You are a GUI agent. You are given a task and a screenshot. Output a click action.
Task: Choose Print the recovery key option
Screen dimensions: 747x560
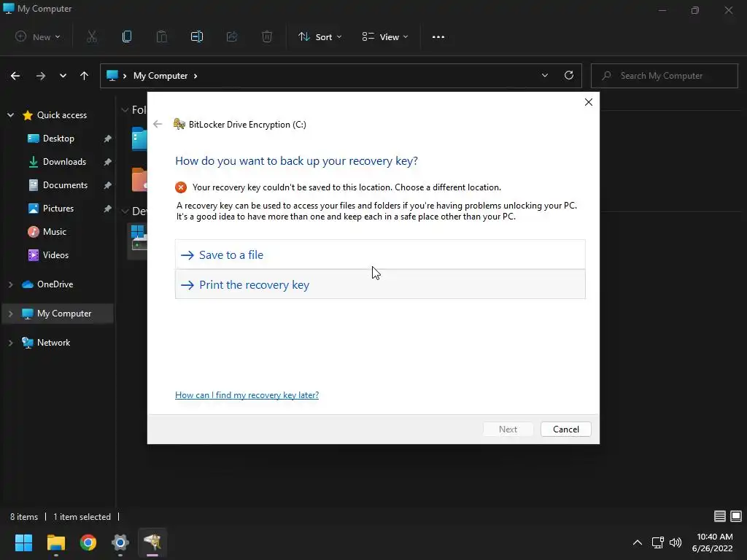[x=380, y=285]
